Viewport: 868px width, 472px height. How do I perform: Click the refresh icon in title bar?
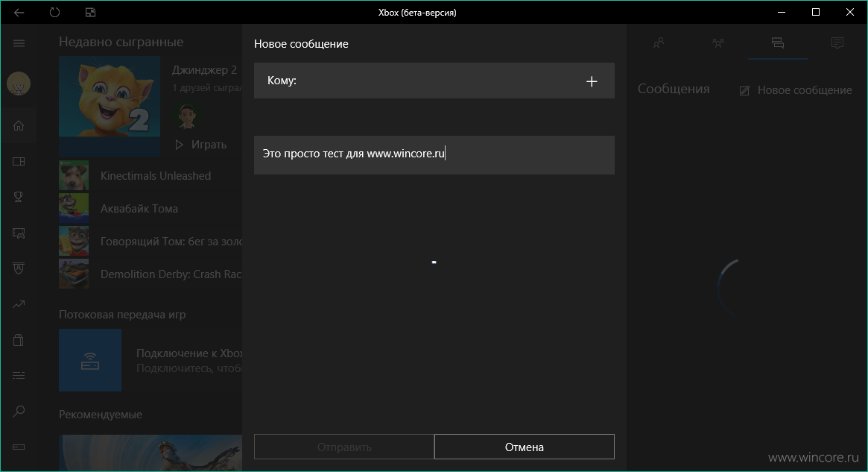click(54, 12)
